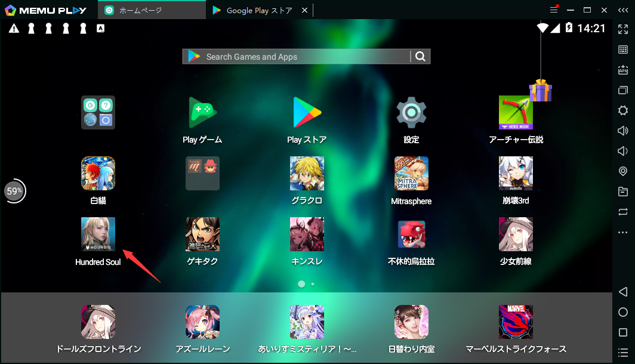
Task: Click the volume down icon
Action: pos(623,151)
